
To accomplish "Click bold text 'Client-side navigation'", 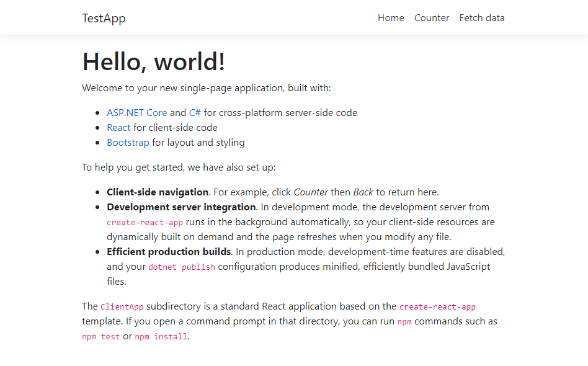I will coord(158,192).
